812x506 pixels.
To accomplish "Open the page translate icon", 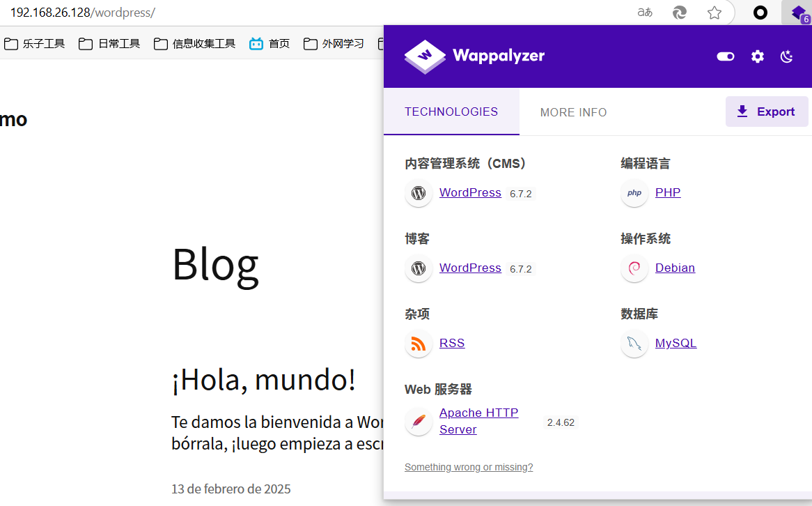I will tap(645, 13).
